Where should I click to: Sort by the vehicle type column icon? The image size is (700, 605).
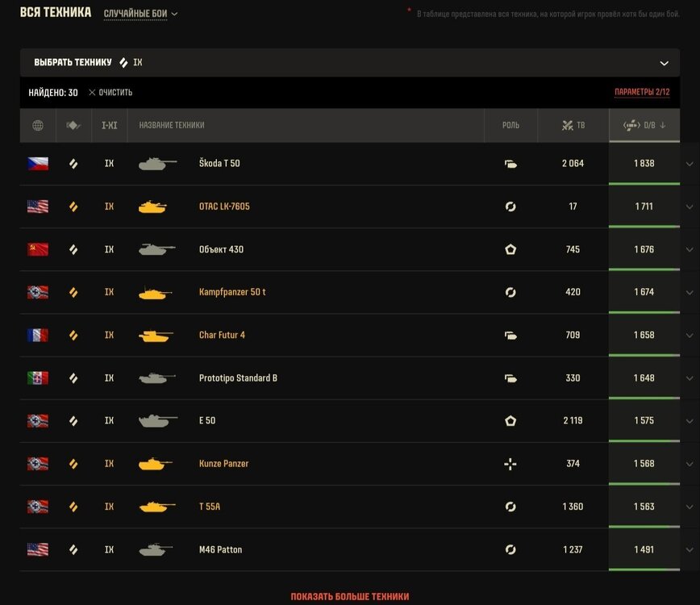(73, 126)
